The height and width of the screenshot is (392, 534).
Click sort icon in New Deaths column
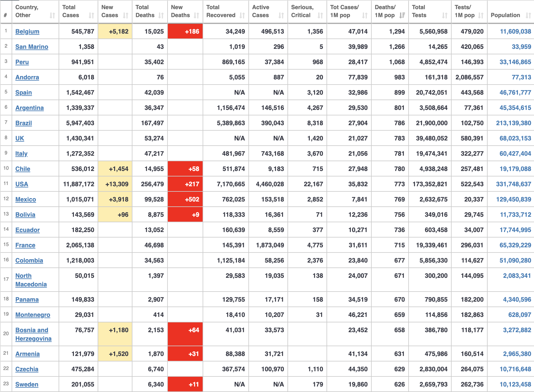point(197,15)
